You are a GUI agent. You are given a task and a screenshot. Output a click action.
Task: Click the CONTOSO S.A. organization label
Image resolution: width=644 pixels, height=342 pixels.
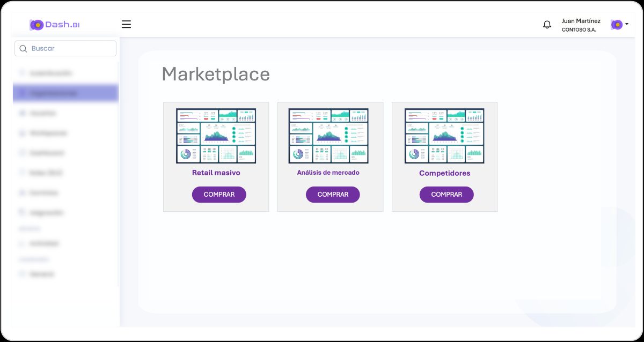point(579,30)
